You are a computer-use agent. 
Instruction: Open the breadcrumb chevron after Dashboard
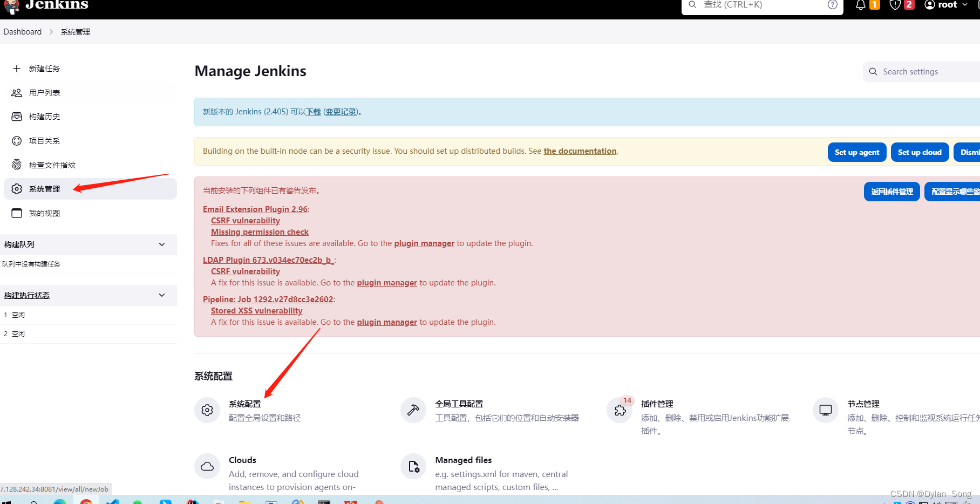51,32
